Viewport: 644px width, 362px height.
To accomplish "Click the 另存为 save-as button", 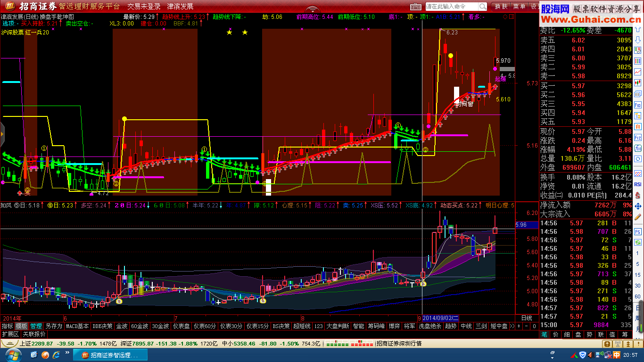I will click(54, 326).
